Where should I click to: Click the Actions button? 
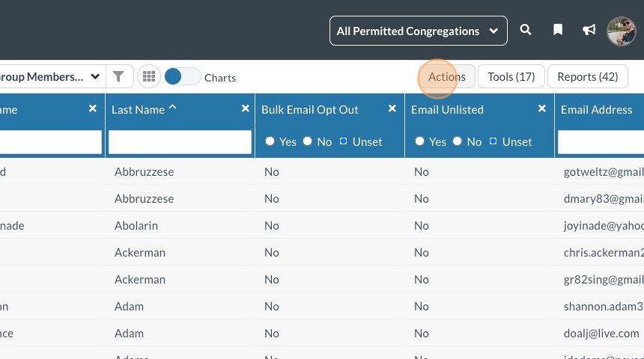tap(446, 76)
